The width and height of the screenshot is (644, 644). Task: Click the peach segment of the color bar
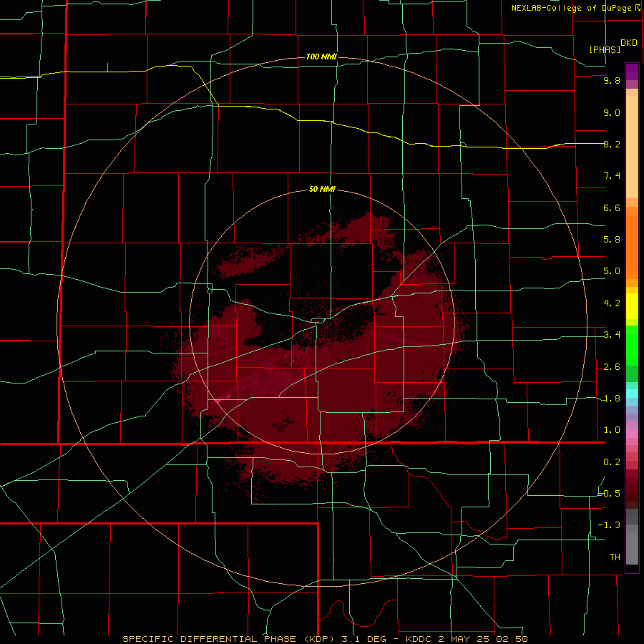coord(632,147)
